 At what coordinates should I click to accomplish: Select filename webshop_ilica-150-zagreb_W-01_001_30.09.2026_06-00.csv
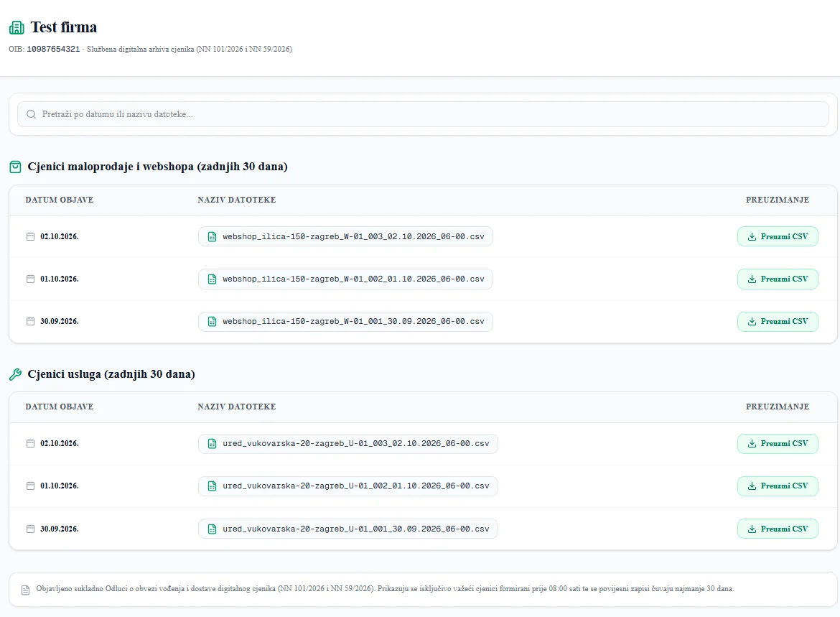pos(353,321)
